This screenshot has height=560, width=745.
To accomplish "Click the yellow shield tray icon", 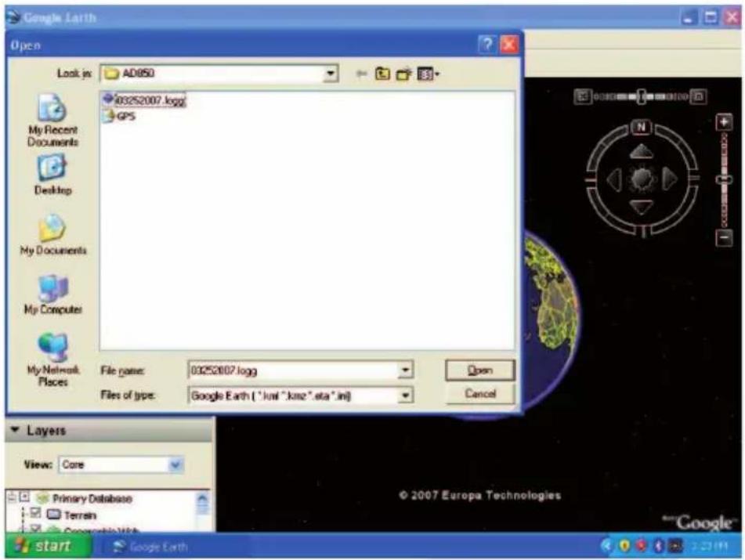I will [624, 547].
